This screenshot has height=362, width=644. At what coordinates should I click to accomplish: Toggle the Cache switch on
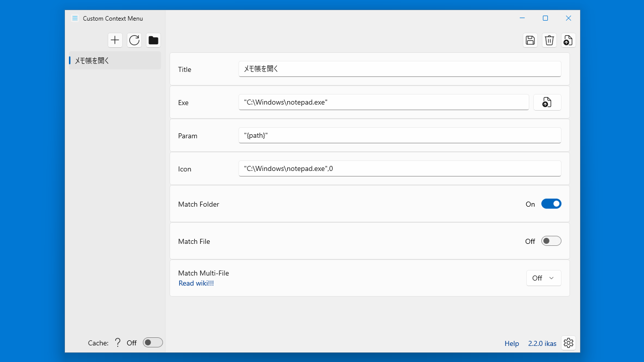[x=153, y=342]
